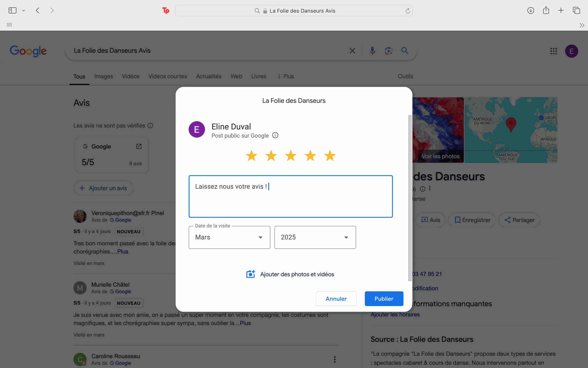Screen dimensions: 588x368
Task: Set rating to fifth star
Action: coord(330,156)
